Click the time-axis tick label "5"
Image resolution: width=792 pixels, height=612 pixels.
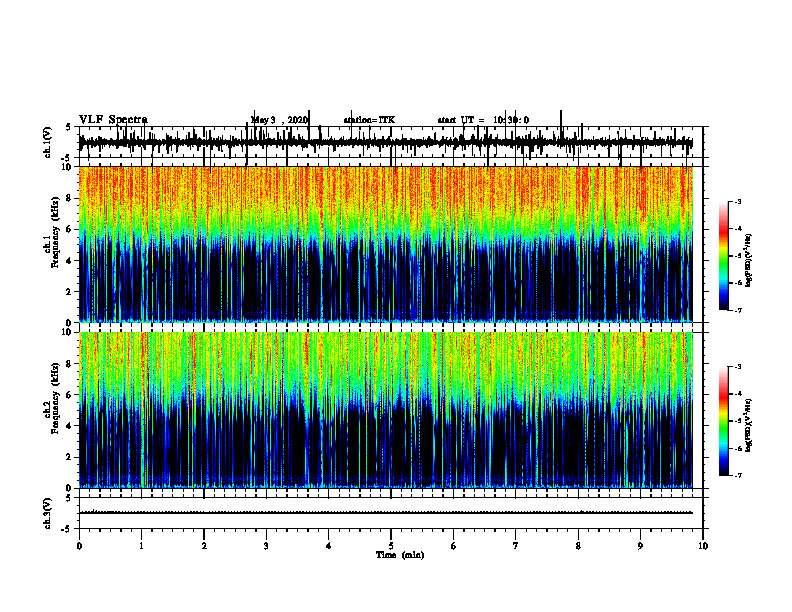[x=391, y=546]
